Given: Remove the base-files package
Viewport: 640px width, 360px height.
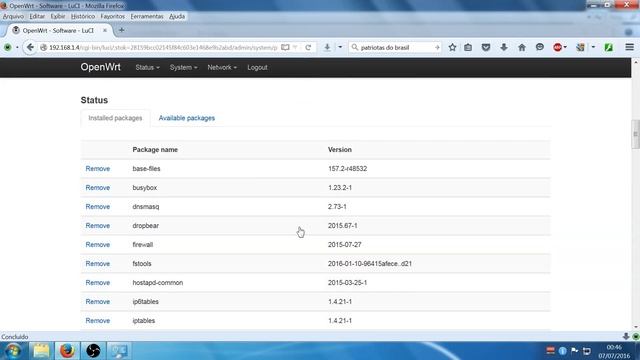Looking at the screenshot, I should (x=98, y=169).
